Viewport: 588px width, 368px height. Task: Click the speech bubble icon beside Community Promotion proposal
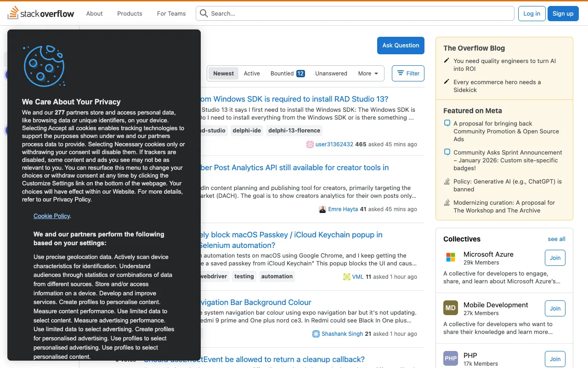(447, 123)
